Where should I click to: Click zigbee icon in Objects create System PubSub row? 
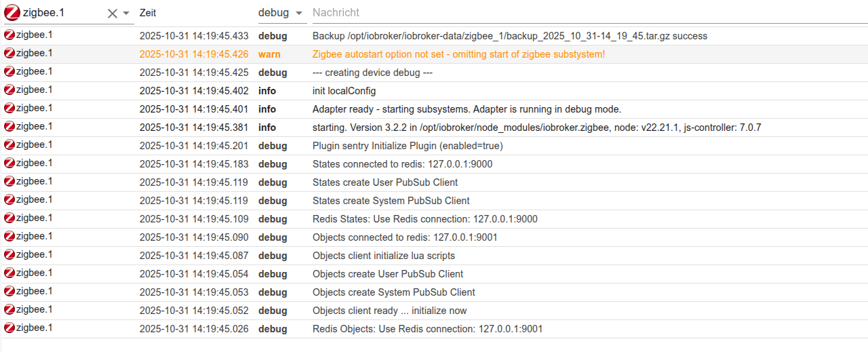(9, 292)
